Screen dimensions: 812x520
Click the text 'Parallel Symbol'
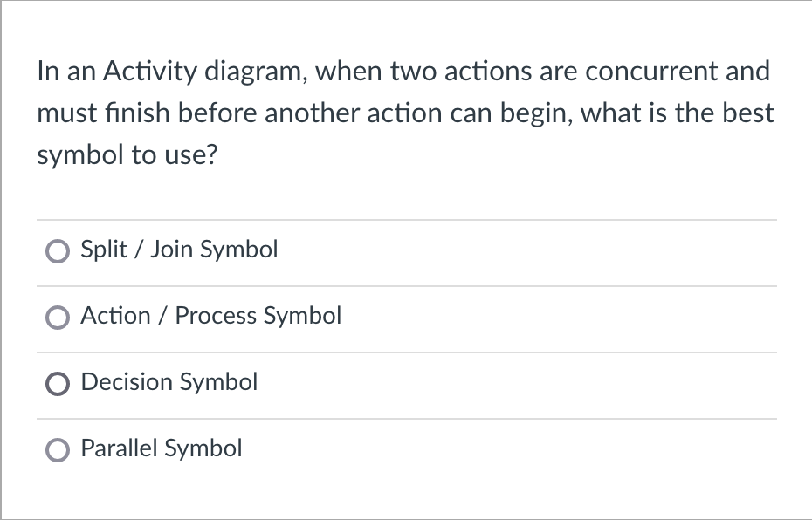click(x=161, y=448)
